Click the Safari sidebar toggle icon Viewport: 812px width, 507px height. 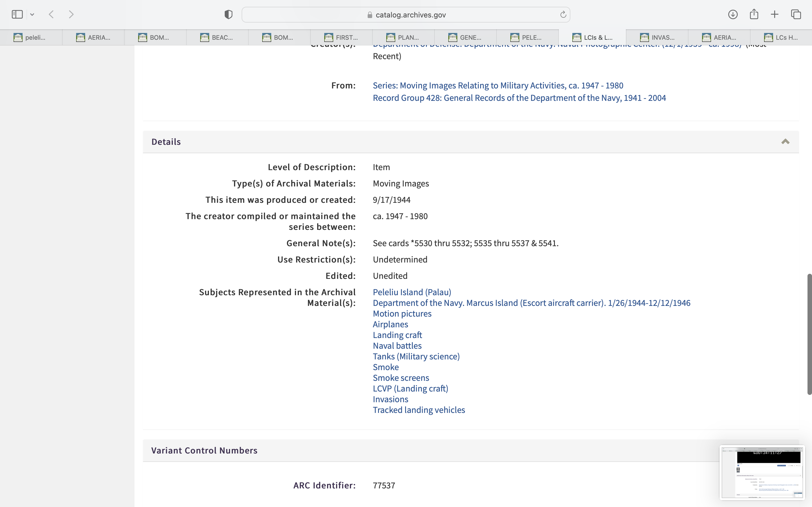[17, 14]
